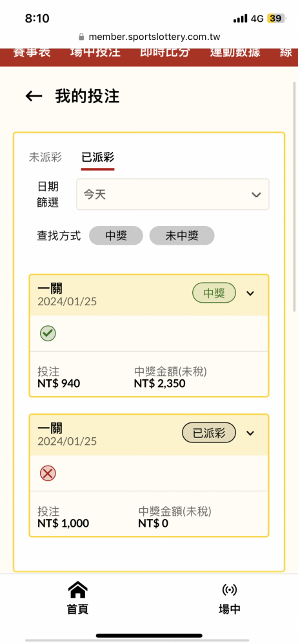
Task: Open the 日期篩選 dropdown showing 今天
Action: click(x=173, y=194)
